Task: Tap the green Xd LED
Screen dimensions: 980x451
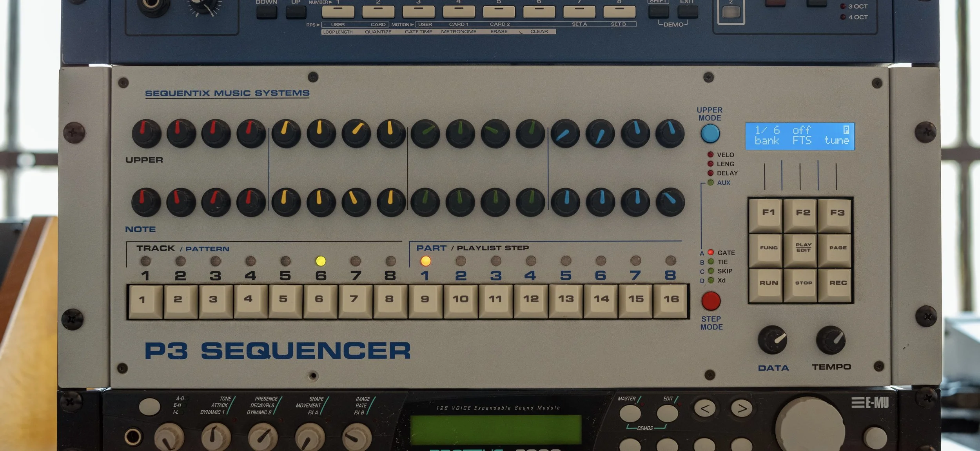Action: pos(711,280)
